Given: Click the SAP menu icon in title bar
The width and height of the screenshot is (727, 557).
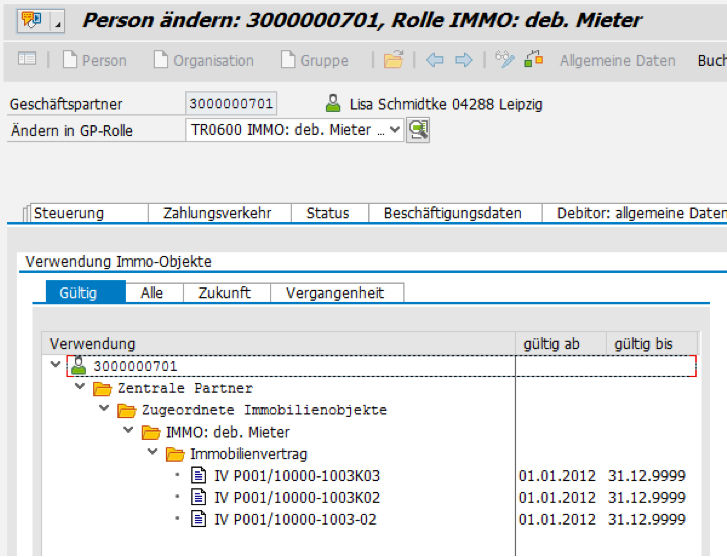Looking at the screenshot, I should 32,20.
